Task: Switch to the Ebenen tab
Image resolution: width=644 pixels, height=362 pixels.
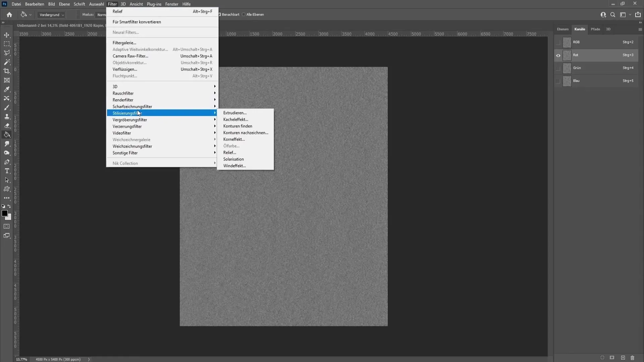Action: tap(562, 29)
